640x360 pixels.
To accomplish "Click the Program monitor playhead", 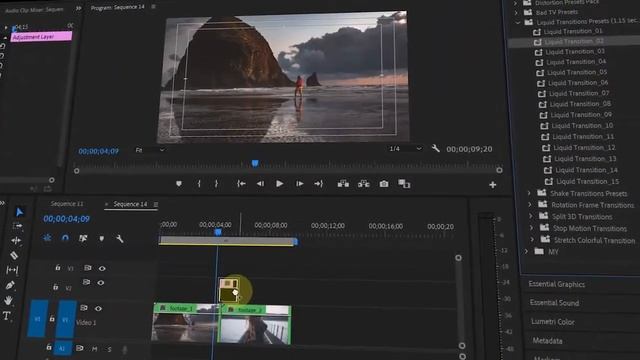I will point(255,164).
